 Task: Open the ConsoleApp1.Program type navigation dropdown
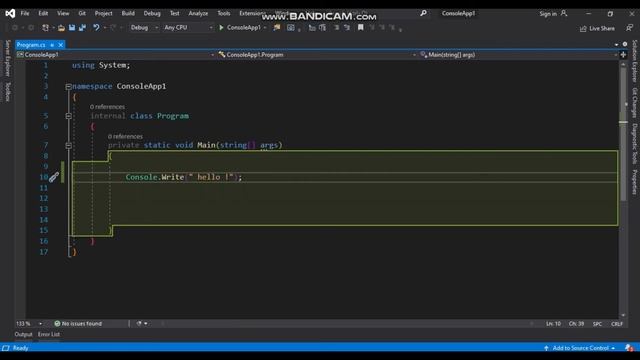[317, 55]
